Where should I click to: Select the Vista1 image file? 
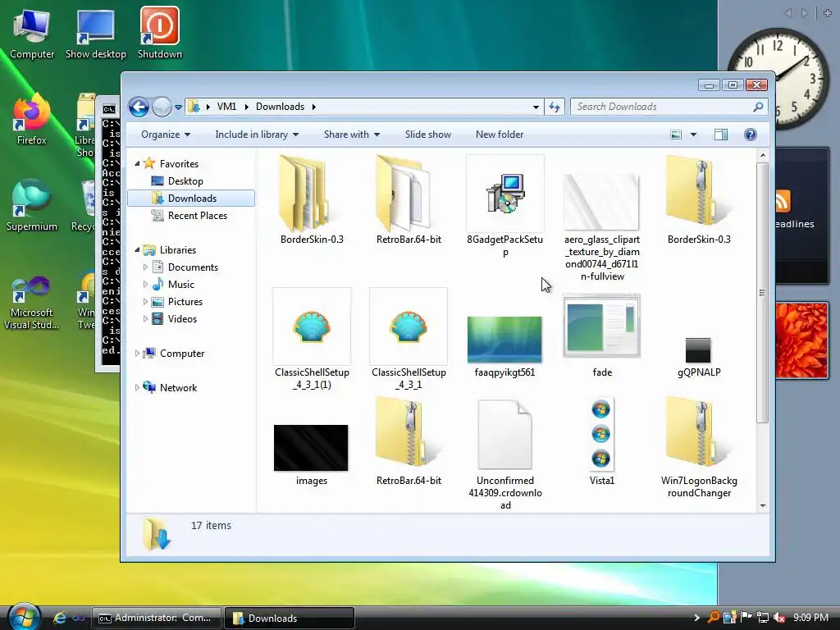point(601,442)
